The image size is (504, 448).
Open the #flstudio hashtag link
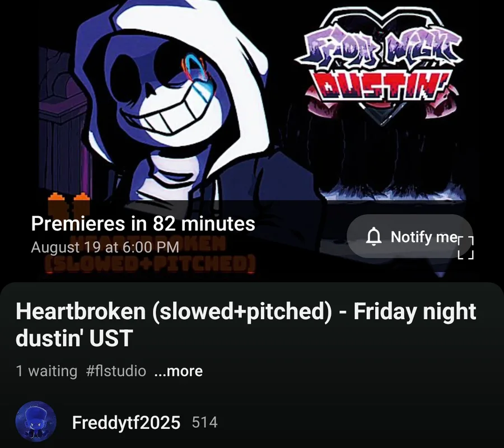tap(116, 371)
